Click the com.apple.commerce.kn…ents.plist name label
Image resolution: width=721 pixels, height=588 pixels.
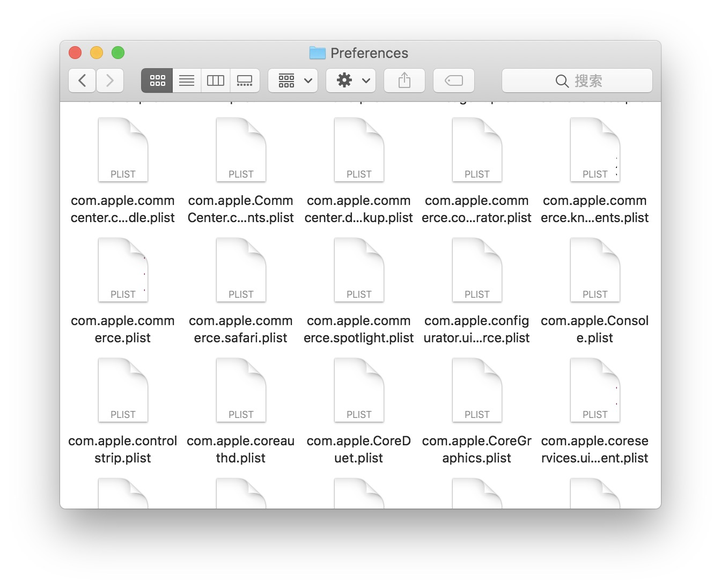pos(595,209)
